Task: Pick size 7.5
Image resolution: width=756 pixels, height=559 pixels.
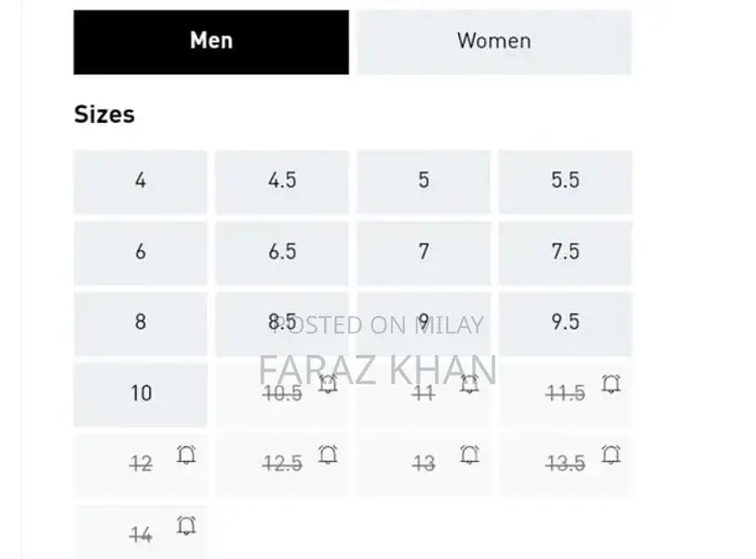Action: point(565,252)
